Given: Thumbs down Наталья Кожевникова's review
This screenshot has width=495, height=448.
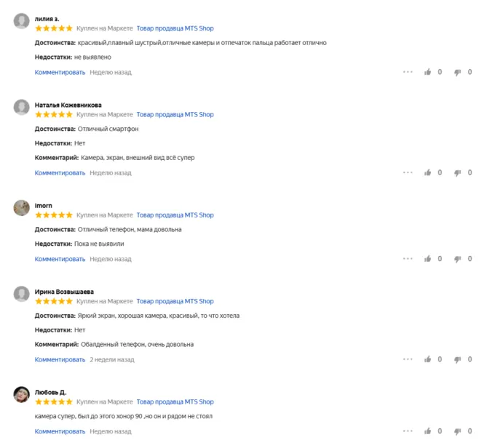Looking at the screenshot, I should pyautogui.click(x=458, y=172).
